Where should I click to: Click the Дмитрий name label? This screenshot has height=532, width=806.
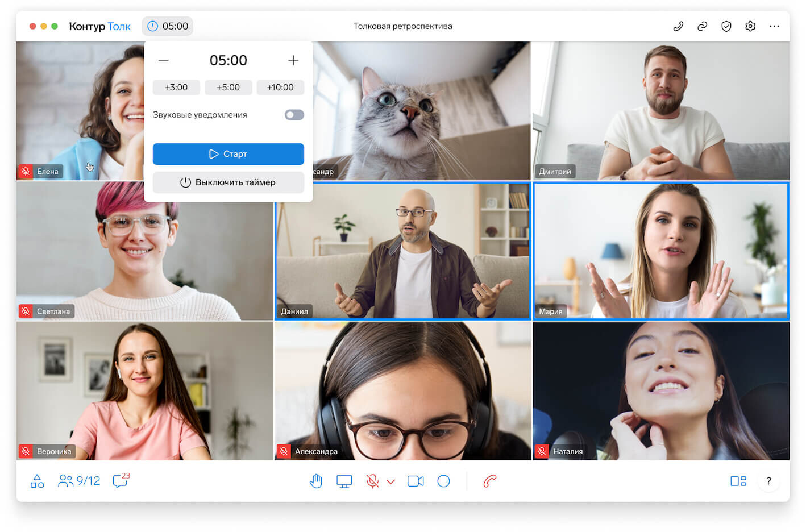pos(555,172)
